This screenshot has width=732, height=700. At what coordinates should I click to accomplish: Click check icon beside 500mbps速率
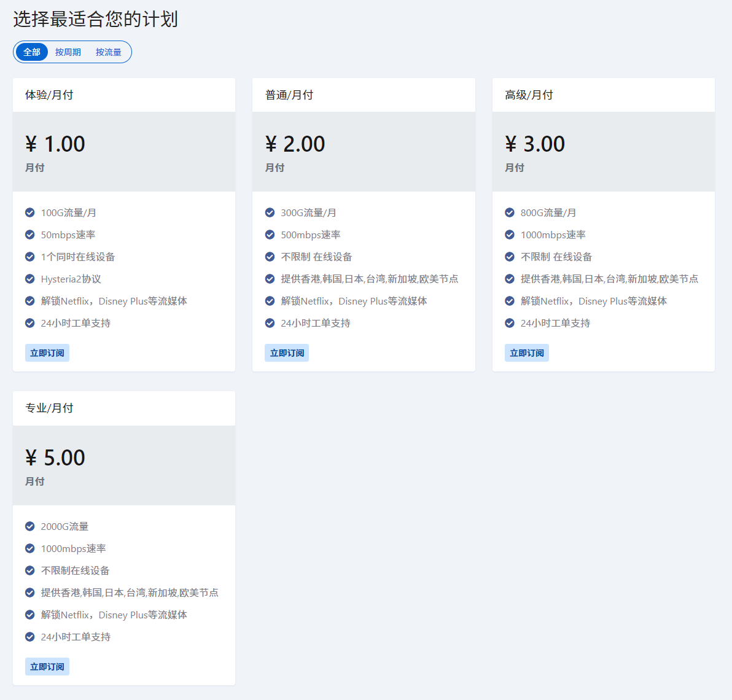pyautogui.click(x=270, y=235)
